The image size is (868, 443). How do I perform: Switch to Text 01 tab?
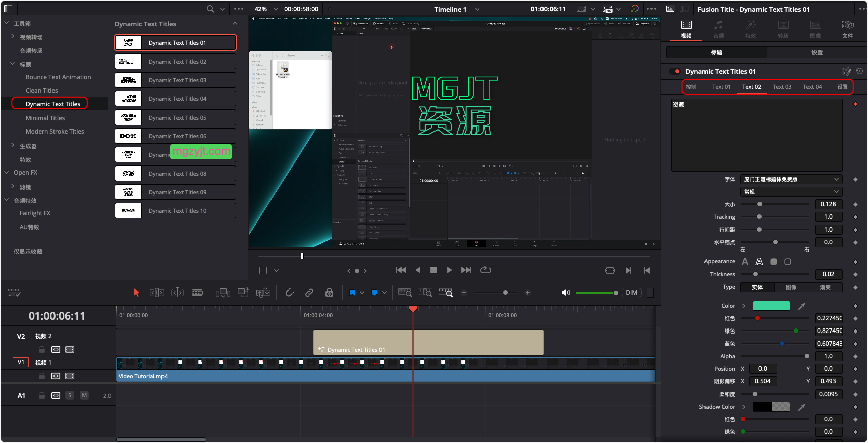[x=721, y=87]
